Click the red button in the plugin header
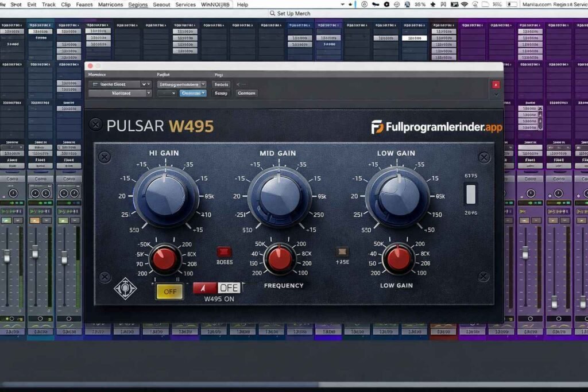The width and height of the screenshot is (588, 392). coord(496,84)
